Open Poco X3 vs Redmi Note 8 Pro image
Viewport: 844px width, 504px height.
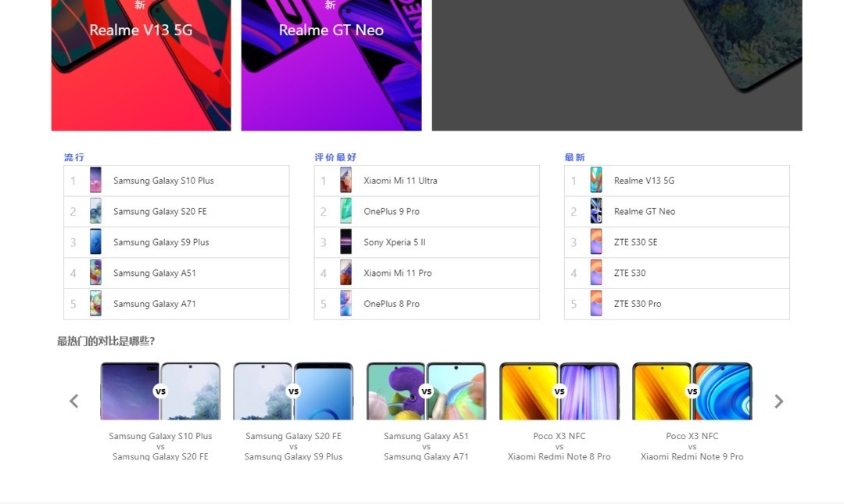point(560,391)
